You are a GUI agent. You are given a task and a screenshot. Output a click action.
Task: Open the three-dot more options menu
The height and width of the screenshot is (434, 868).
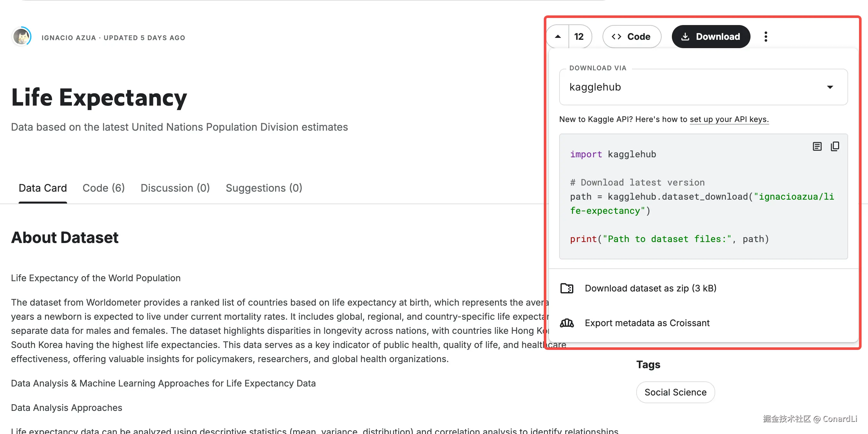point(766,36)
